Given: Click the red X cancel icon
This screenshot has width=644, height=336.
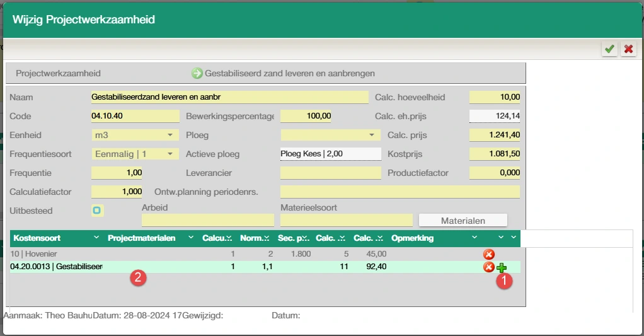Looking at the screenshot, I should [x=628, y=49].
